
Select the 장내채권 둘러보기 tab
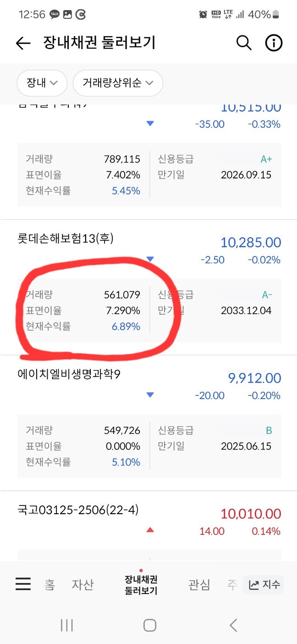141,585
